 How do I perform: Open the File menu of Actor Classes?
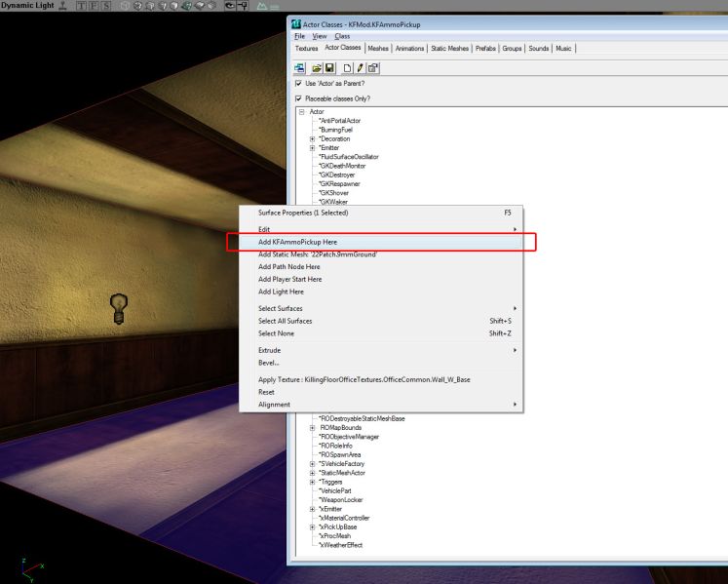coord(299,36)
